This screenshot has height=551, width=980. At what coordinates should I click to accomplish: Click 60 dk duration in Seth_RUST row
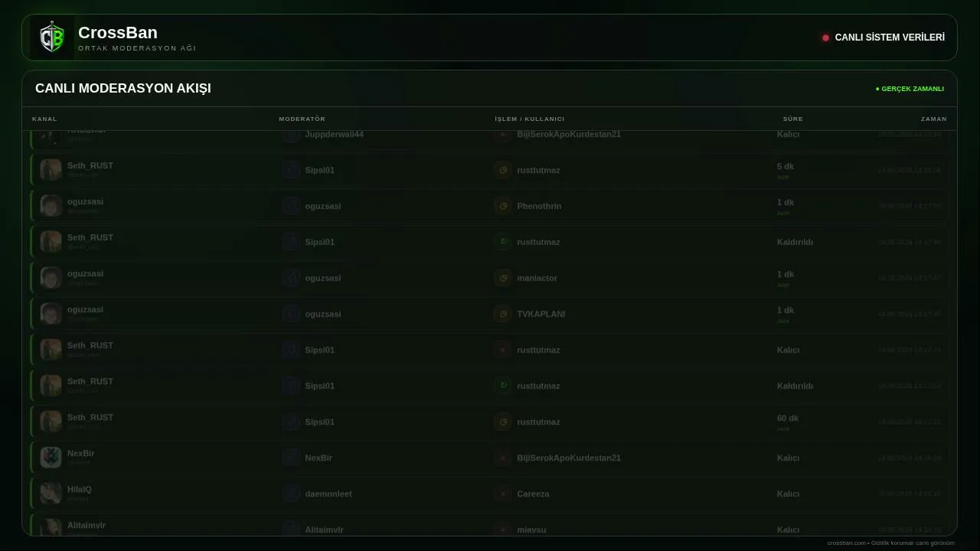788,418
